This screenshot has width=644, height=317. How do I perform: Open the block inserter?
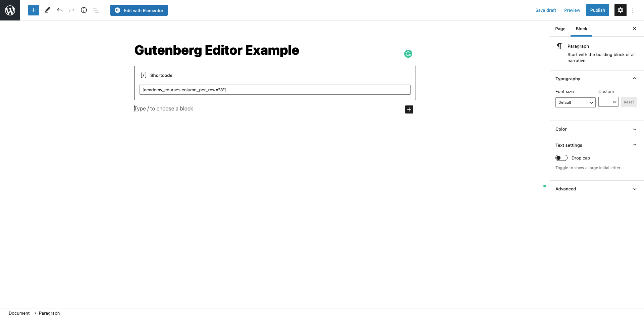pos(33,10)
